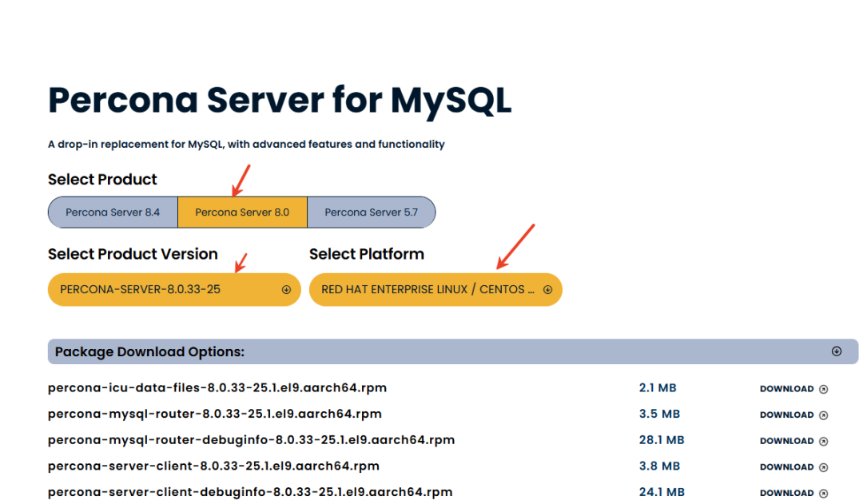Click download icon for percona-mysql-router-debuginfo row
Screen dimensions: 863x504
(823, 441)
